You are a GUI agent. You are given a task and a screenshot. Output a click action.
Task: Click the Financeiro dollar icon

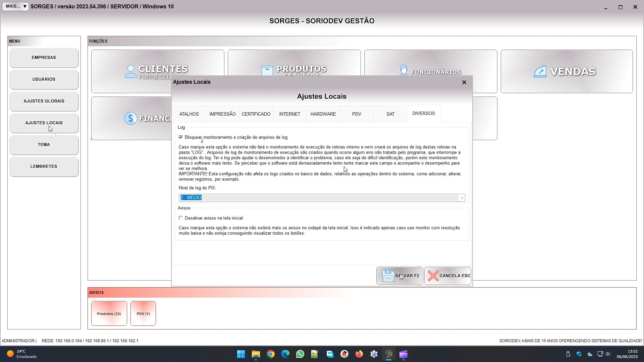(x=130, y=118)
